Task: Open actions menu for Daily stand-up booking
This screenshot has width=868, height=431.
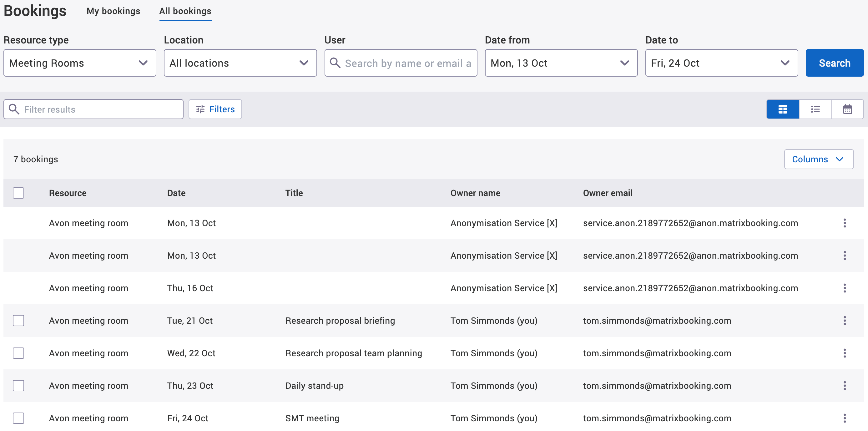Action: coord(845,386)
